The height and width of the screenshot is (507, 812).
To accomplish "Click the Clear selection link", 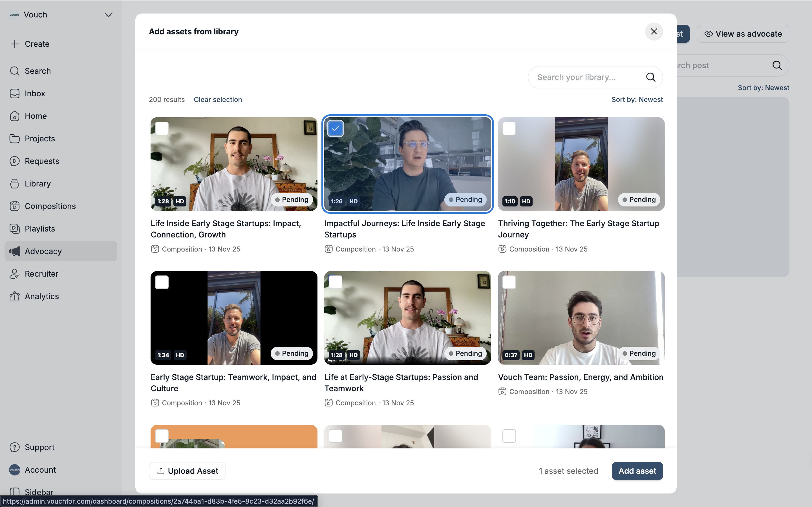I will point(218,100).
